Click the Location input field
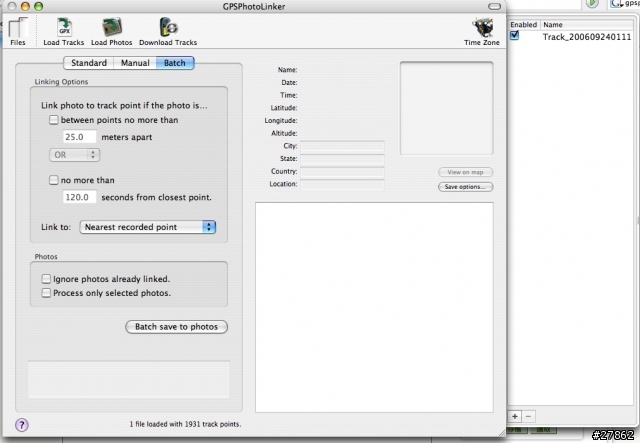The width and height of the screenshot is (640, 443). [342, 184]
